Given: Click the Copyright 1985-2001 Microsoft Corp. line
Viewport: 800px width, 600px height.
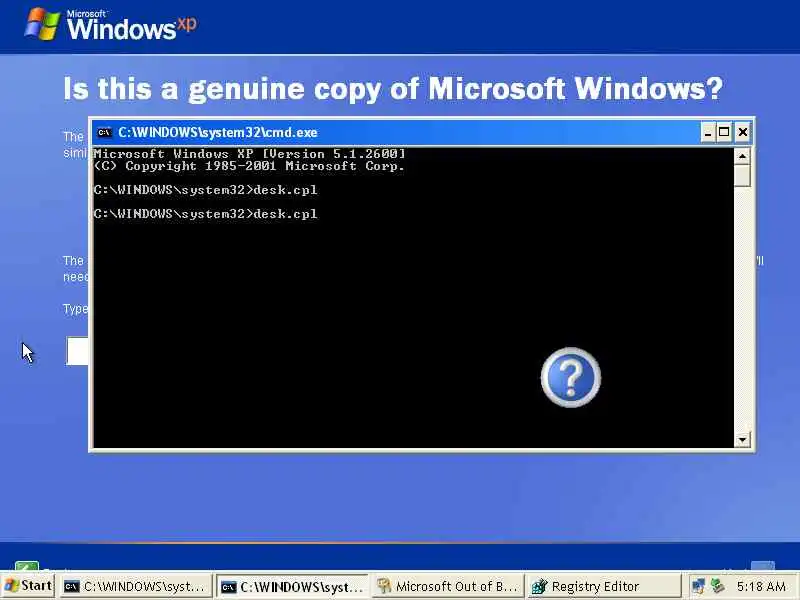Looking at the screenshot, I should click(x=249, y=166).
